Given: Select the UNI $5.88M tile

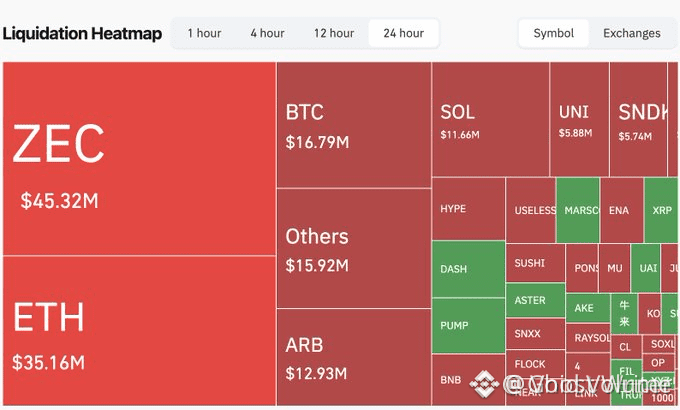Looking at the screenshot, I should [579, 119].
